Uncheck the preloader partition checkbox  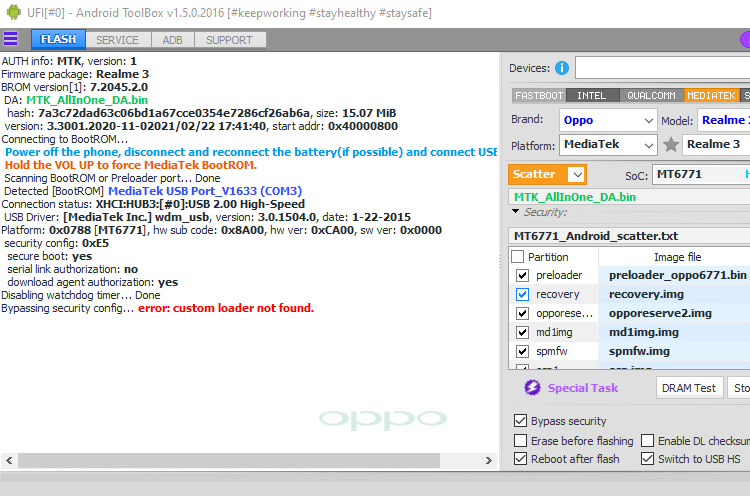tap(522, 276)
